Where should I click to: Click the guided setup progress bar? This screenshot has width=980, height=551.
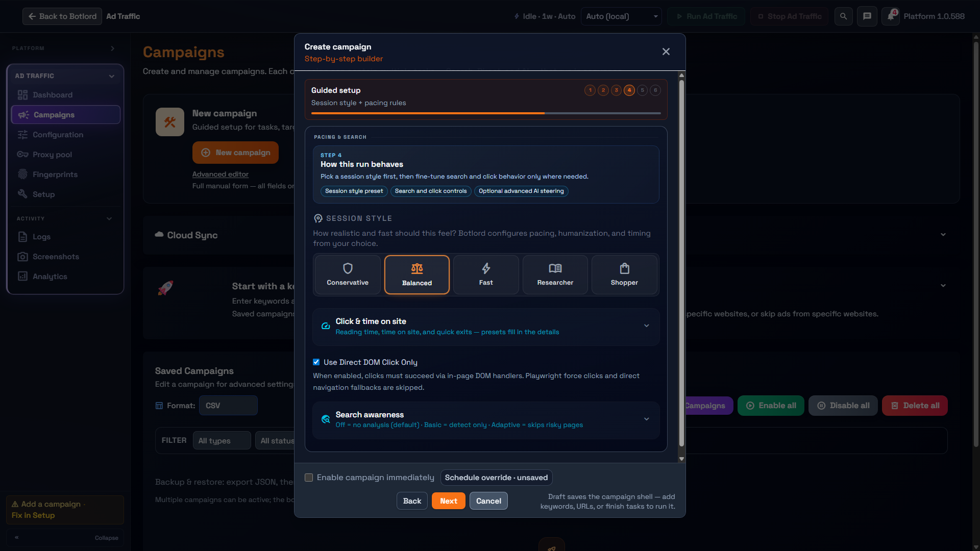486,113
